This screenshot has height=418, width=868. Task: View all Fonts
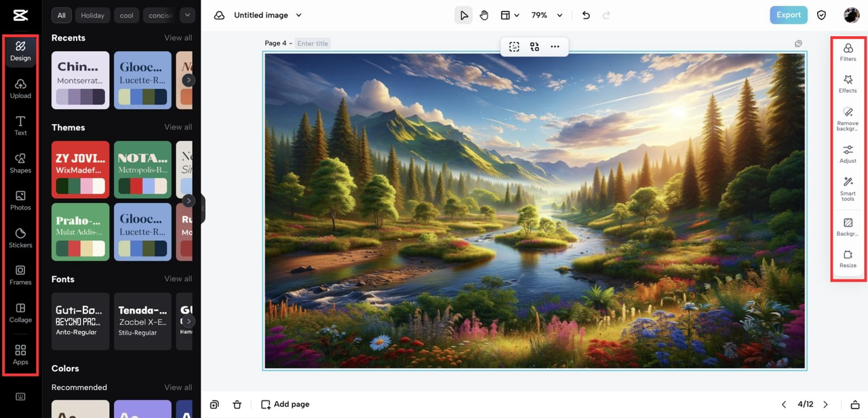(178, 279)
